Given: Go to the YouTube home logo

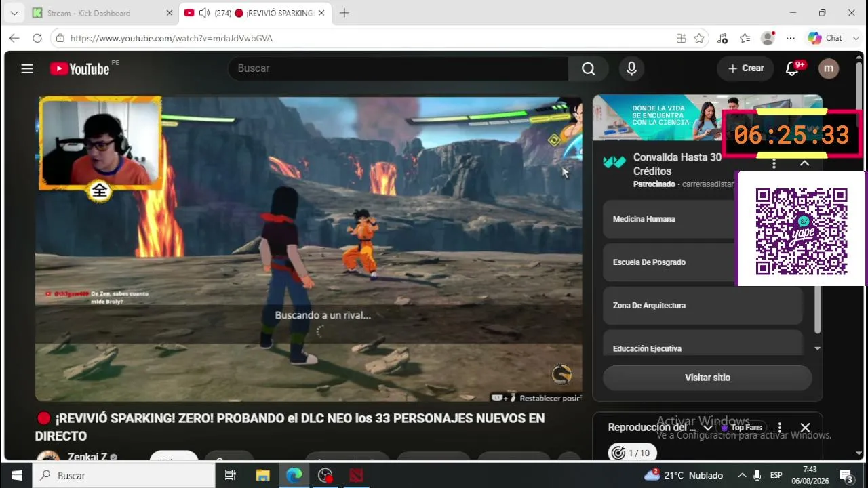Looking at the screenshot, I should tap(80, 68).
